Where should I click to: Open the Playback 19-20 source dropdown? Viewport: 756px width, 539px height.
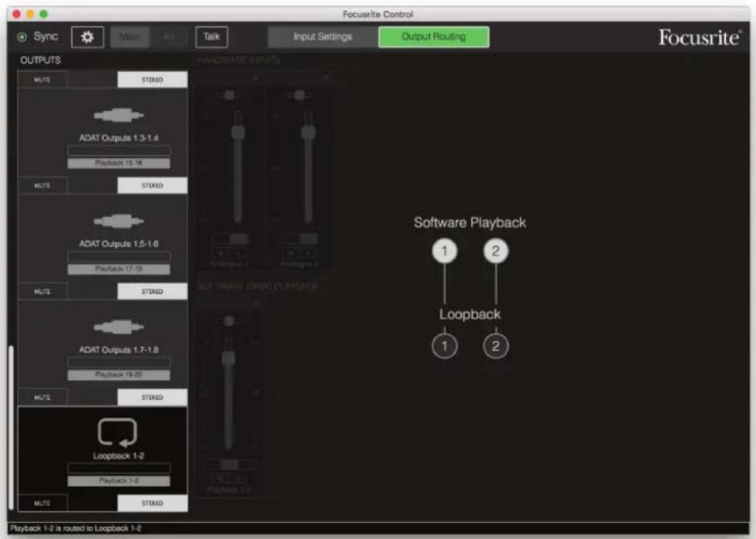point(119,374)
